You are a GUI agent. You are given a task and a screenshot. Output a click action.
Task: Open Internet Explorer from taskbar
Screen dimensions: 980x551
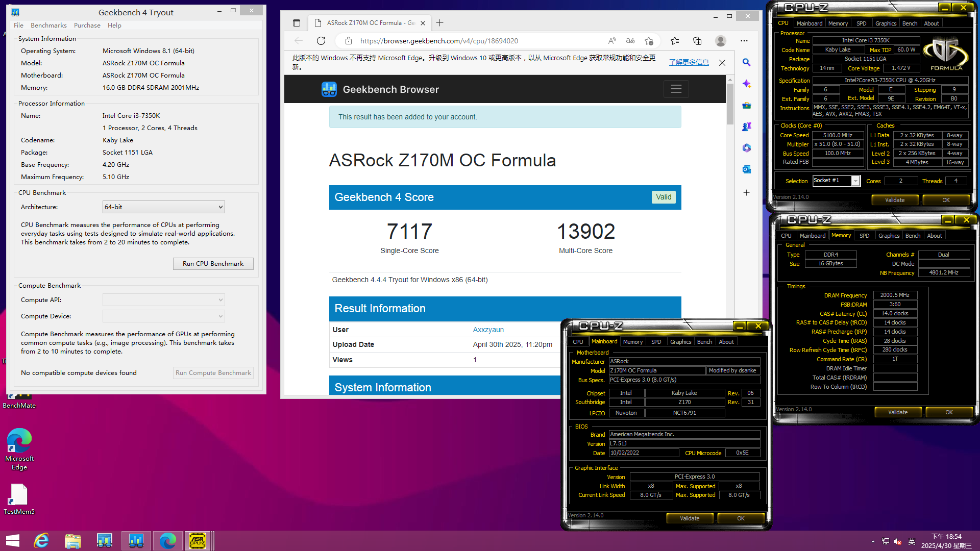[x=41, y=541]
